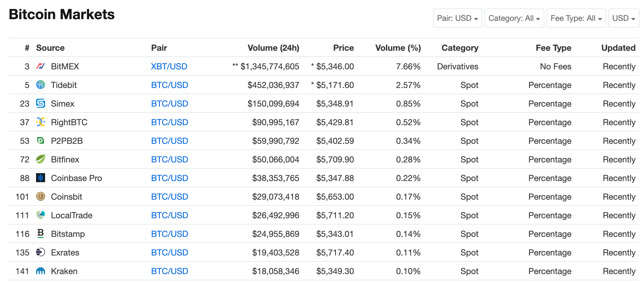Screen dimensions: 644x282
Task: Open the BTC/USD link in Coinsbit row
Action: [170, 197]
